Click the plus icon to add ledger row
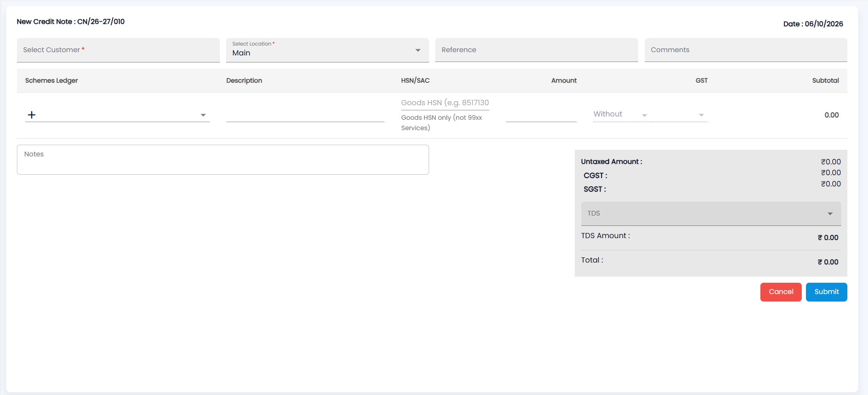 coord(31,115)
